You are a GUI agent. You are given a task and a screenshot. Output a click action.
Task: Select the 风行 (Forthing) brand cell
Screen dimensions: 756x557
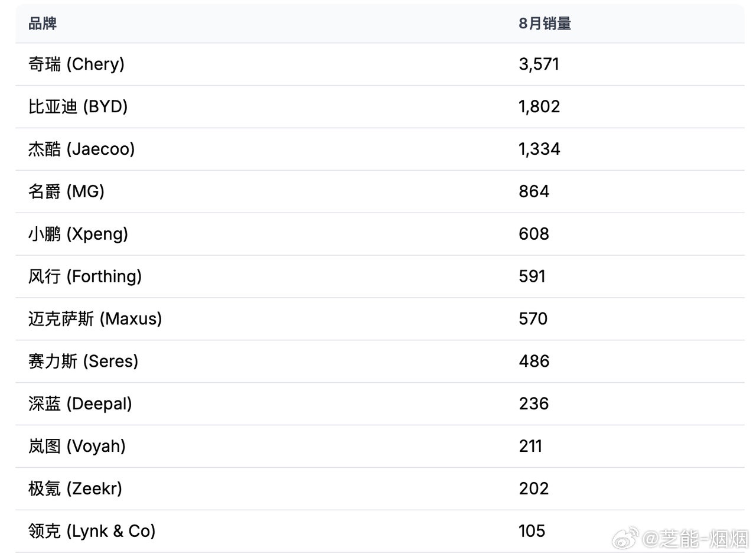[85, 277]
